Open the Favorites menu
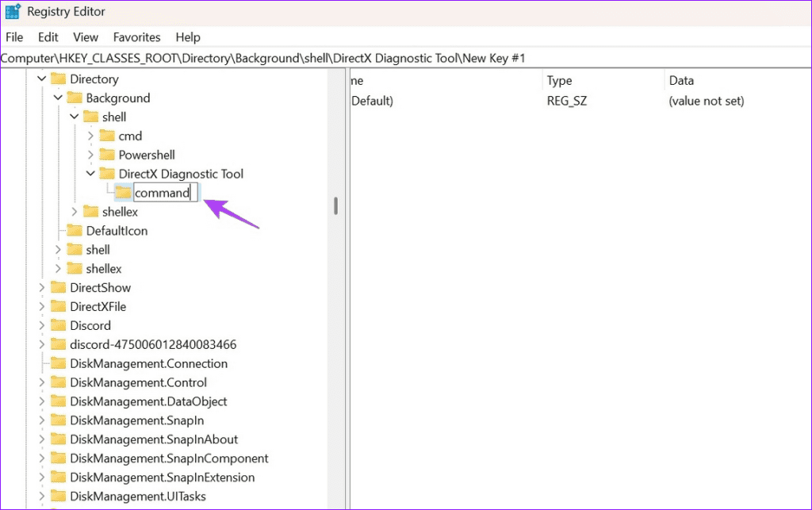 [x=136, y=36]
